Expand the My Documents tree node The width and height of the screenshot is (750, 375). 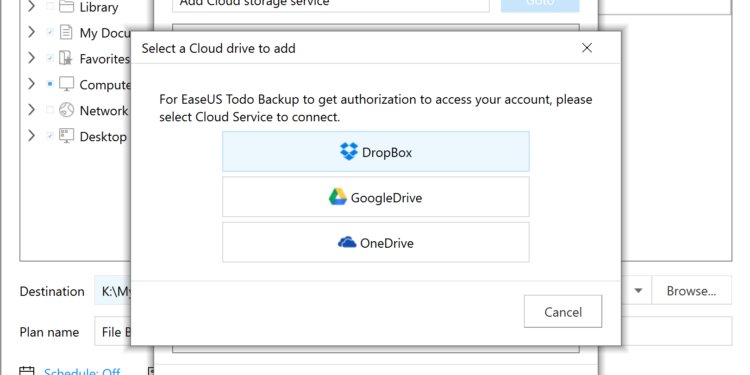coord(32,33)
